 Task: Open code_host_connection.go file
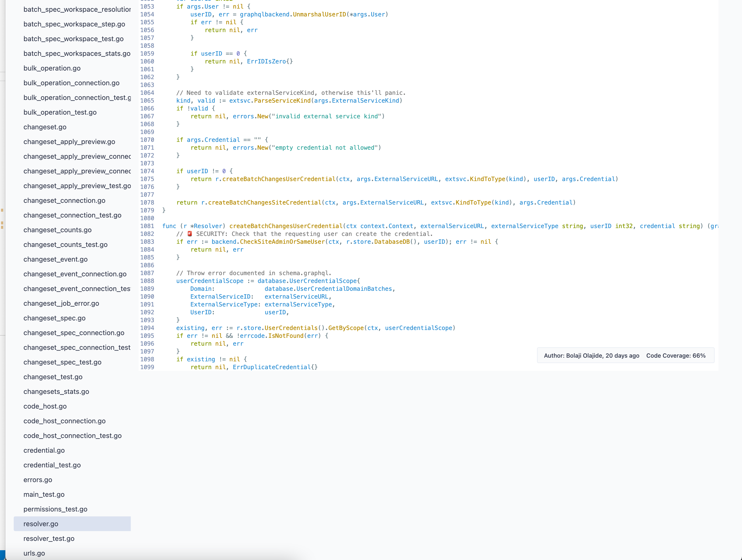(64, 421)
